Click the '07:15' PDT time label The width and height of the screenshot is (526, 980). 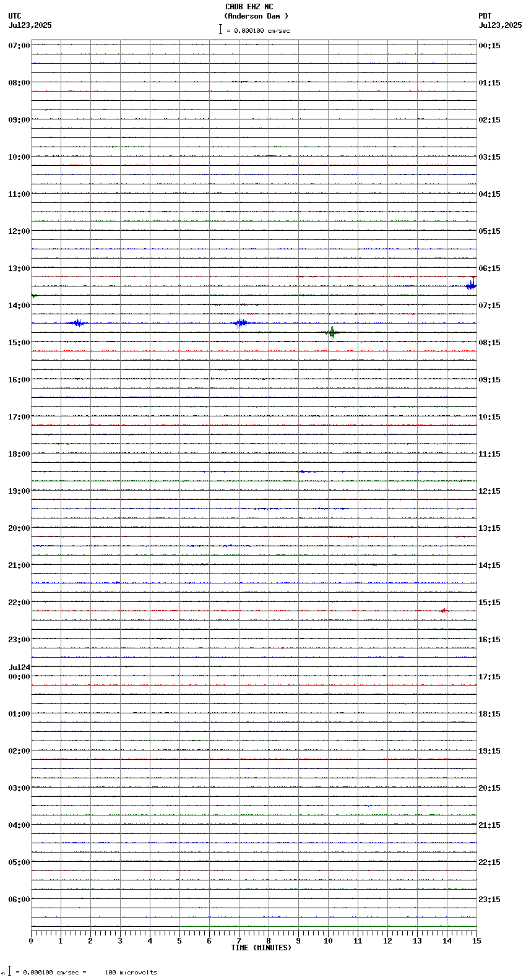tap(489, 306)
